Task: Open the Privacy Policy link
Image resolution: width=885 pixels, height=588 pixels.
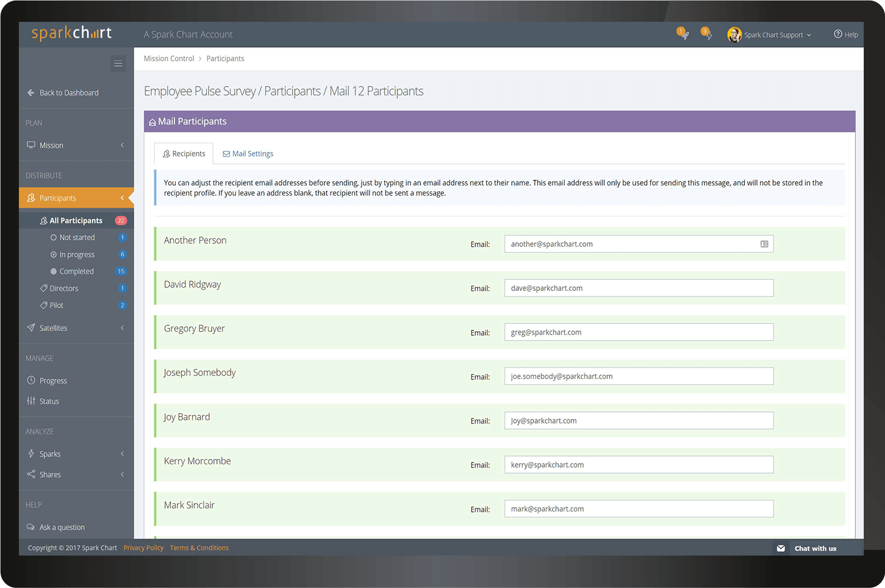Action: click(143, 548)
